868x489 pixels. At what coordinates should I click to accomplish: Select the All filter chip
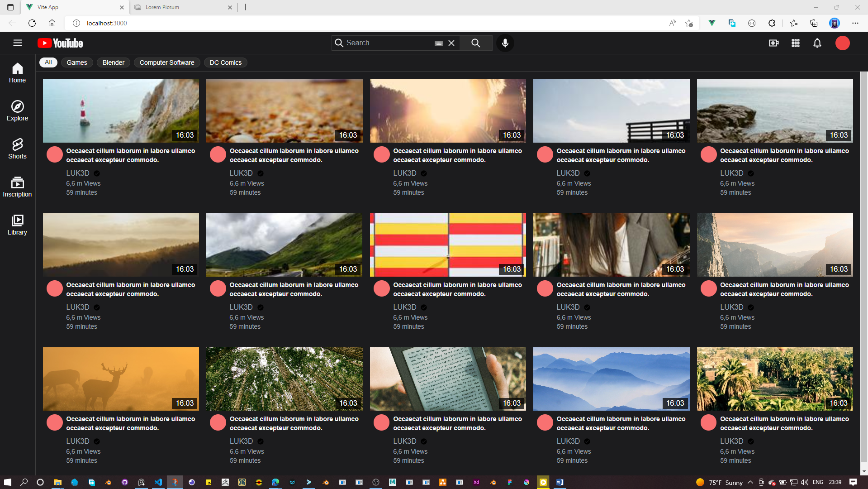point(48,62)
